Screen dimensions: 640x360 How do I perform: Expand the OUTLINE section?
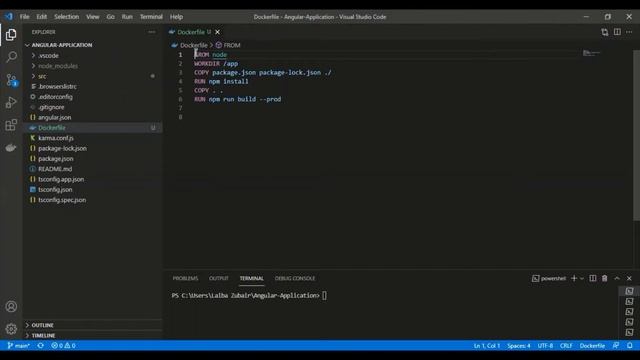tap(42, 325)
